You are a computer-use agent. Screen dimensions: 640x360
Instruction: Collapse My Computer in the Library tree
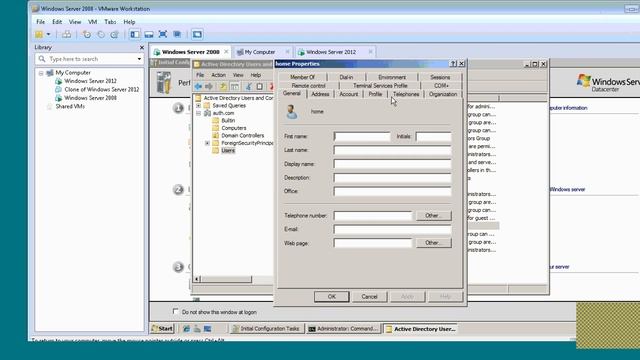[x=41, y=73]
